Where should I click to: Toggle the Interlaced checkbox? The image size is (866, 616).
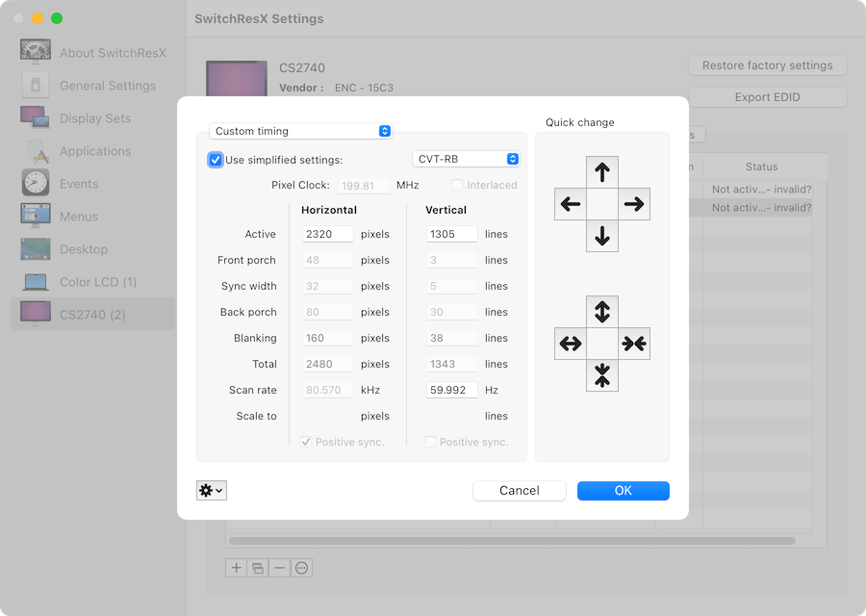tap(458, 185)
